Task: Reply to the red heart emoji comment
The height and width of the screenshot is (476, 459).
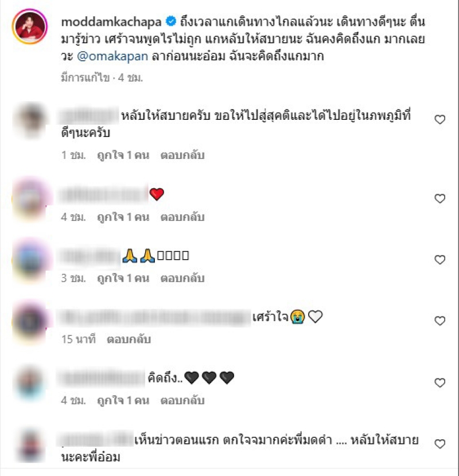Action: click(182, 217)
